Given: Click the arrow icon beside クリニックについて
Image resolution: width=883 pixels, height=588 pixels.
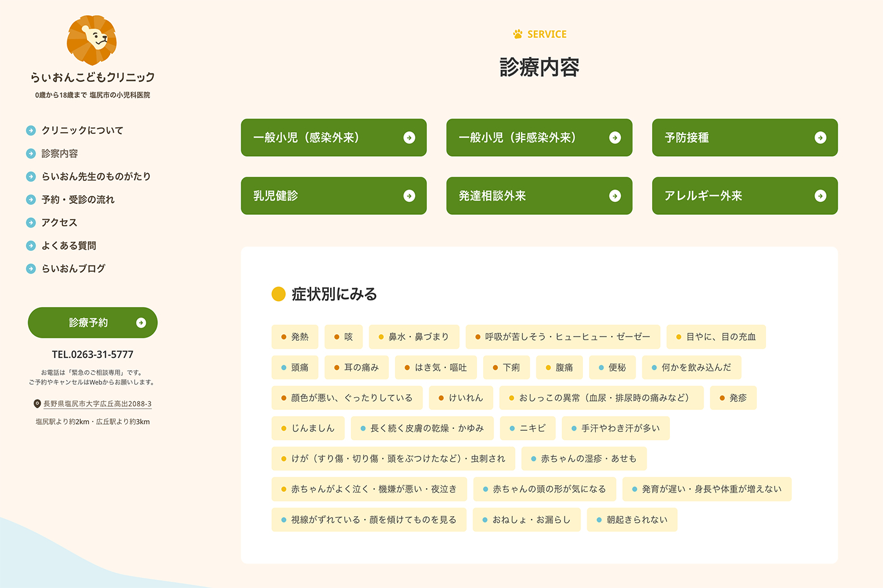Looking at the screenshot, I should click(x=31, y=130).
